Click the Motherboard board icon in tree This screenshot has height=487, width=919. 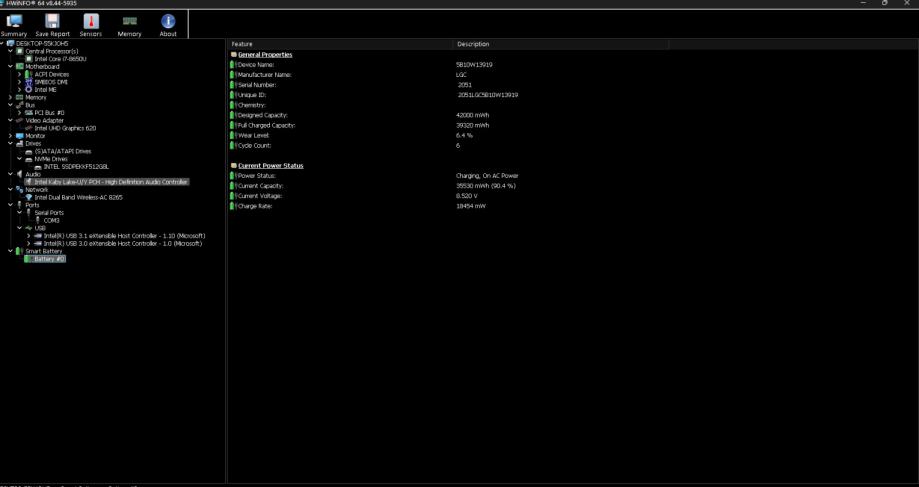(x=20, y=66)
